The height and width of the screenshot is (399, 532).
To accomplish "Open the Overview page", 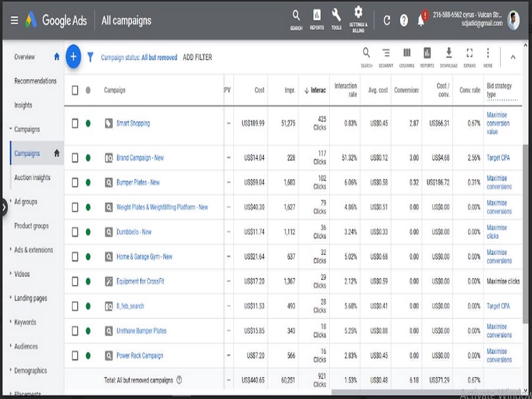I will (x=24, y=57).
